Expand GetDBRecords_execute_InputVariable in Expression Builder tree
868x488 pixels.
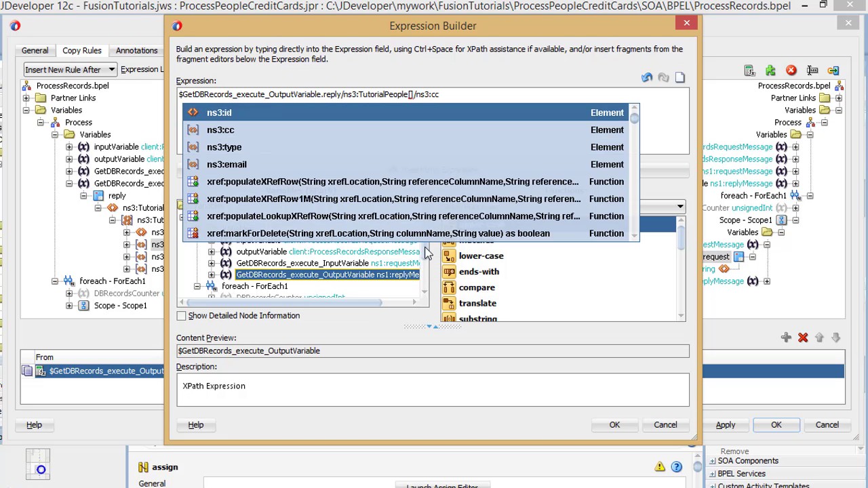pyautogui.click(x=212, y=263)
